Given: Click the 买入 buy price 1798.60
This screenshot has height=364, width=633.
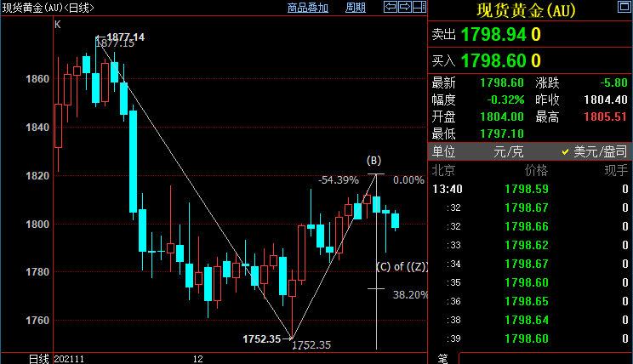Looking at the screenshot, I should (492, 60).
